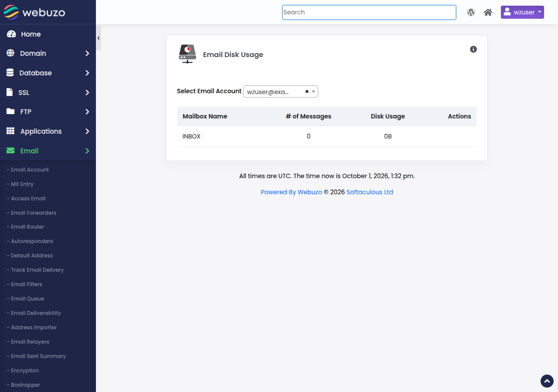Follow the Softaculous Ltd link
Viewport: 558px width, 392px height.
[370, 192]
